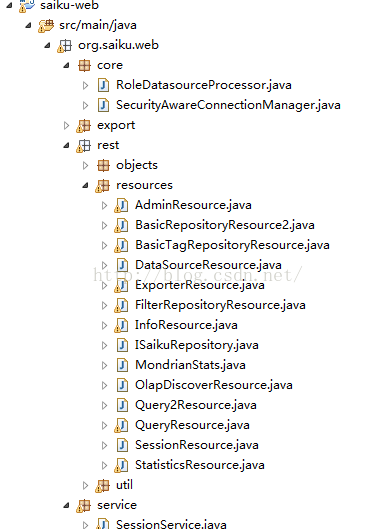Expand the objects package arrow
This screenshot has height=529, width=376.
click(x=85, y=165)
